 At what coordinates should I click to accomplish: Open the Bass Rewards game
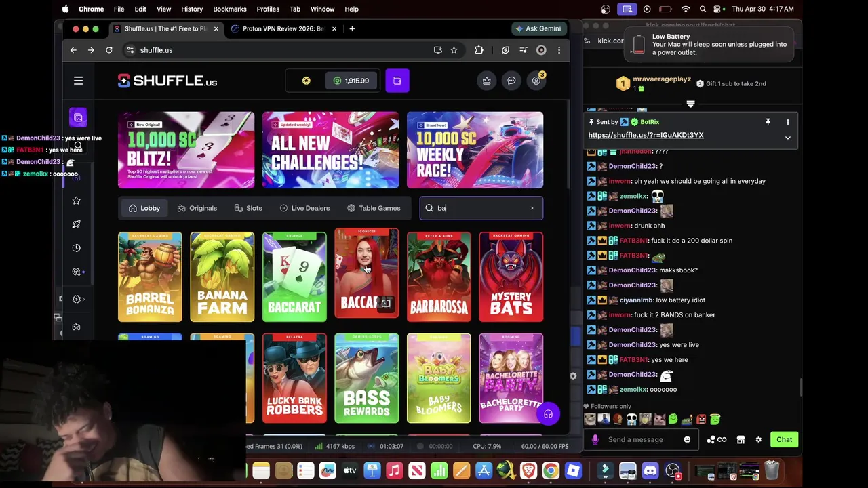(x=367, y=378)
